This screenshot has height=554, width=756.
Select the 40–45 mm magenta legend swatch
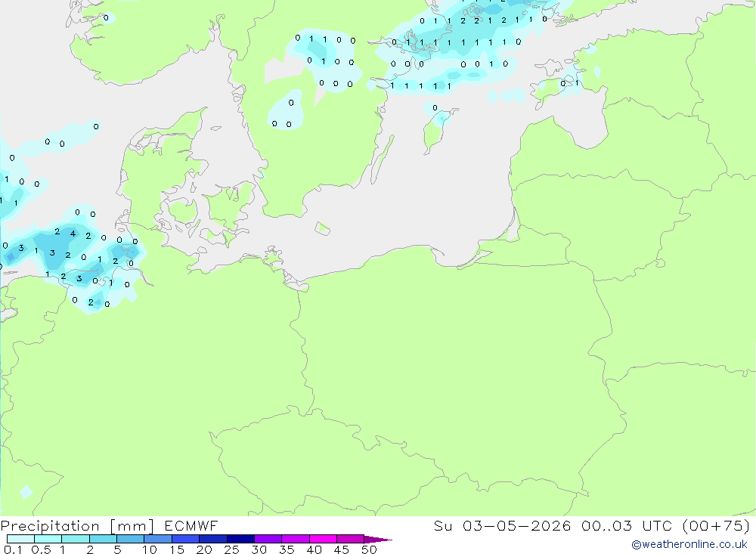pyautogui.click(x=323, y=539)
